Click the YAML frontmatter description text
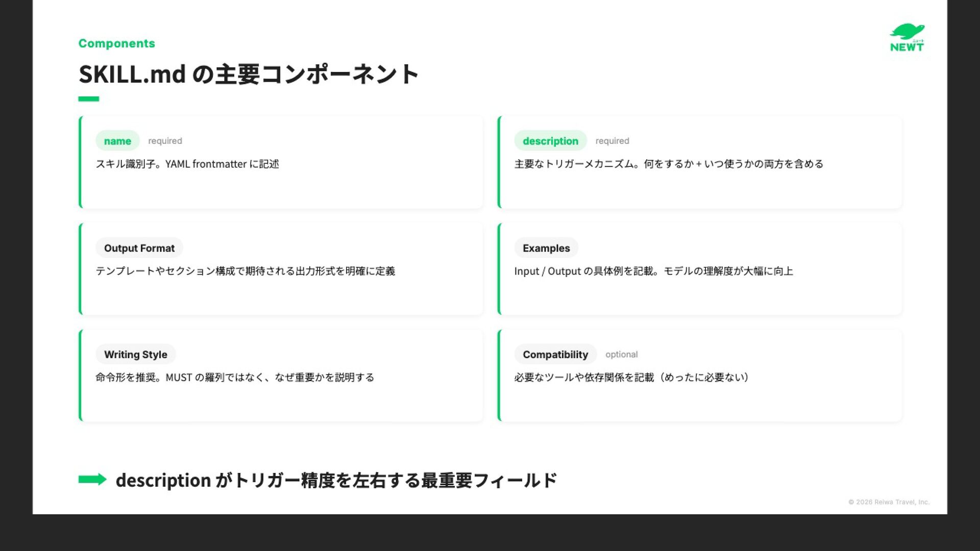 click(x=187, y=164)
